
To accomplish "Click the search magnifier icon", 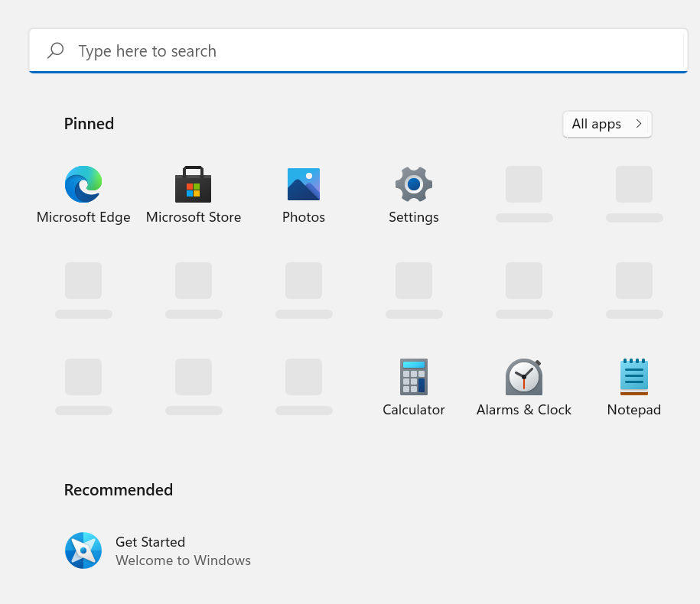I will 56,50.
